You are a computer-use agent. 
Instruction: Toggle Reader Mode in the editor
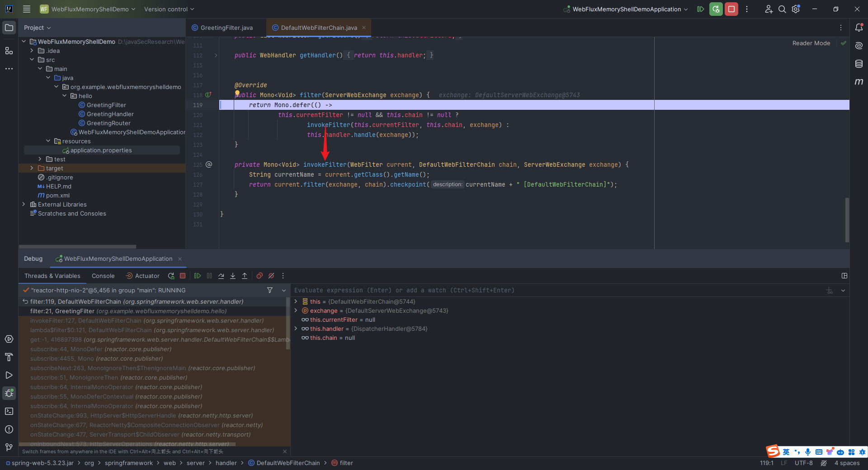pyautogui.click(x=811, y=43)
